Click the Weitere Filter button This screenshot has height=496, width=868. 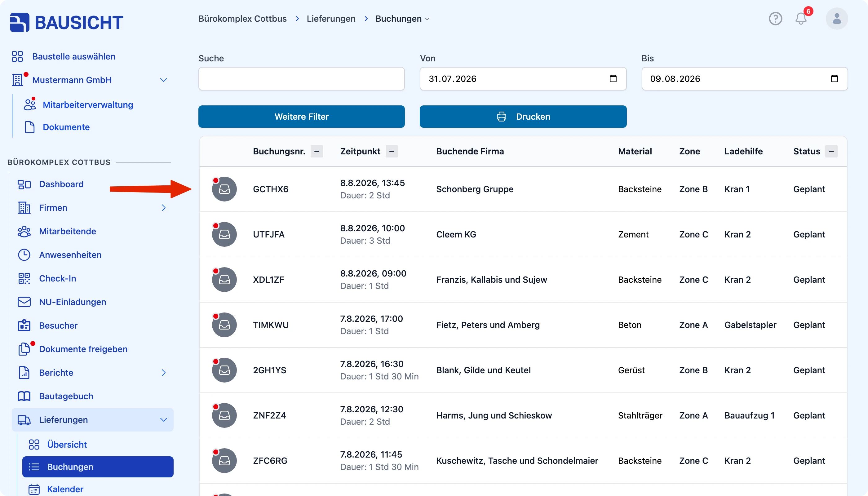pyautogui.click(x=302, y=117)
